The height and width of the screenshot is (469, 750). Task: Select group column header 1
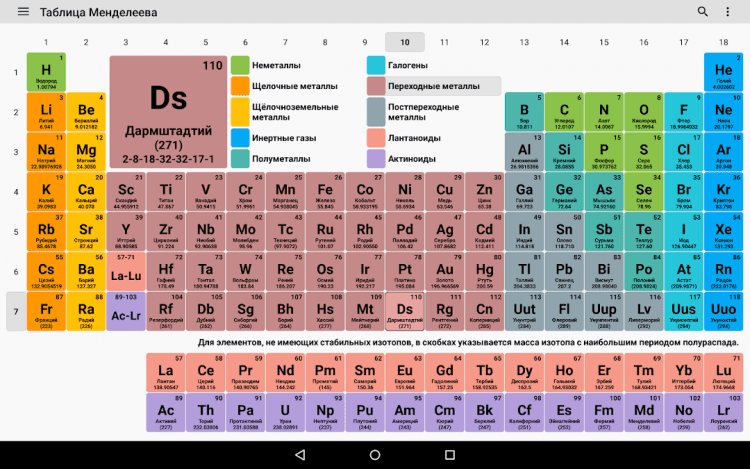[x=46, y=42]
